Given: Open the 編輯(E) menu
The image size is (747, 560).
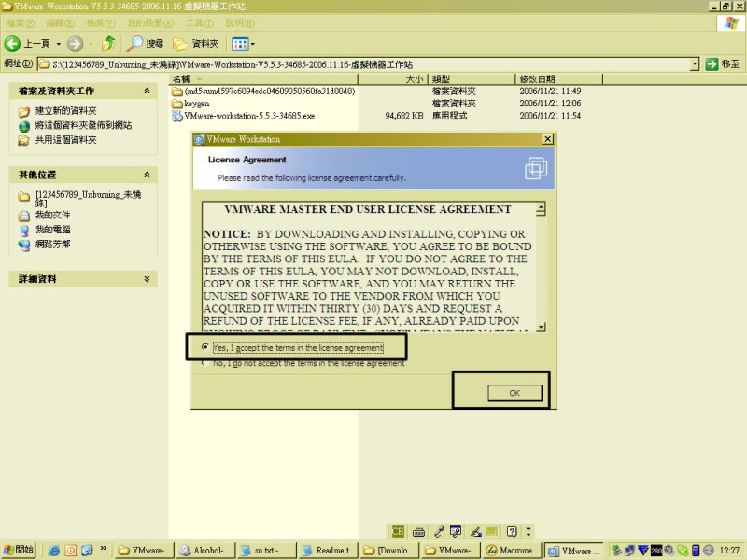Looking at the screenshot, I should (60, 22).
